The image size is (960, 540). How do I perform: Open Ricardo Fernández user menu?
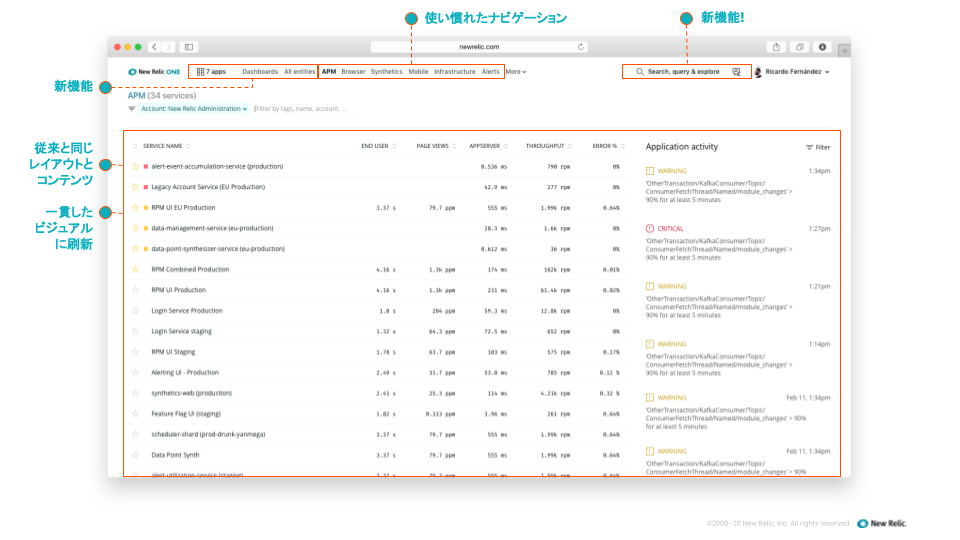click(797, 72)
